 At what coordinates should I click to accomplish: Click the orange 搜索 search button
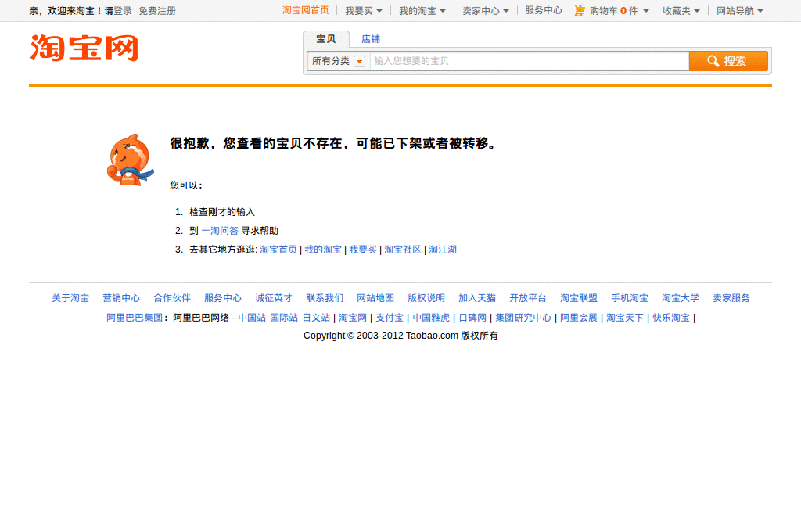coord(728,61)
